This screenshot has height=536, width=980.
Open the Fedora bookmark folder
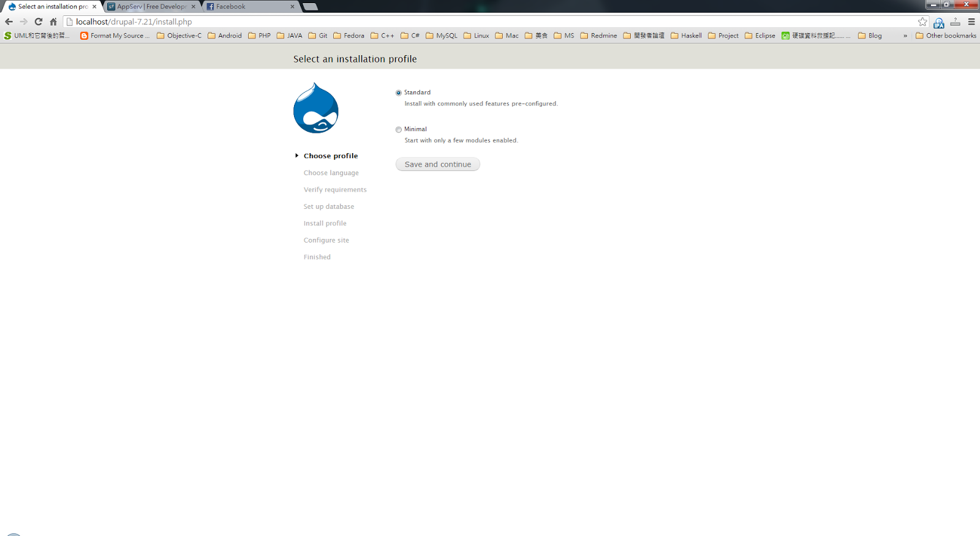click(x=349, y=36)
